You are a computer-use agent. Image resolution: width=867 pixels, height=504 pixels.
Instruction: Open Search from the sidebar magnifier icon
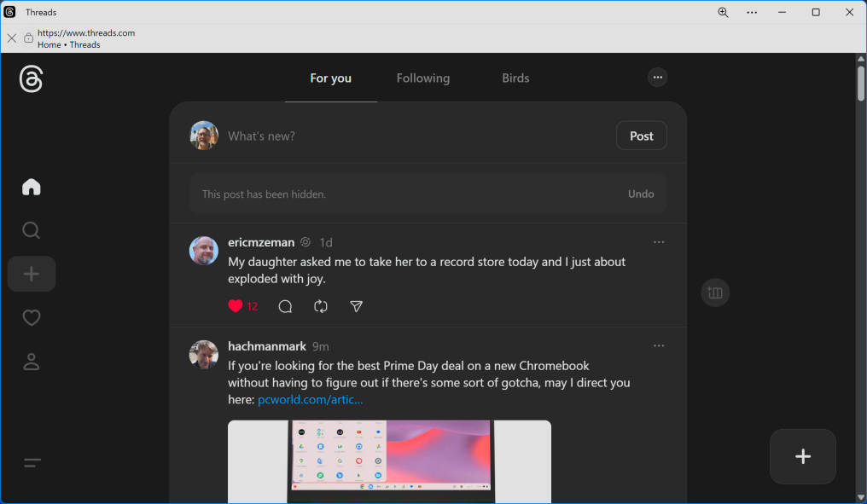(32, 231)
